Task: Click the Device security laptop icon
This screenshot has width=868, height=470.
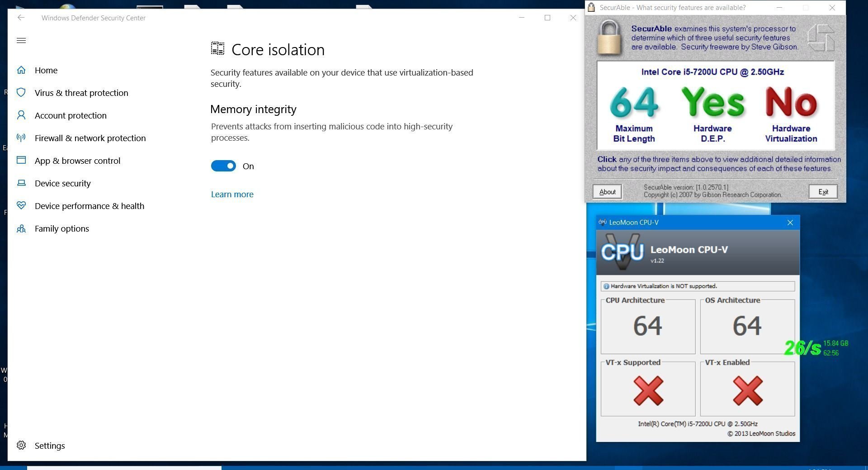Action: click(21, 183)
